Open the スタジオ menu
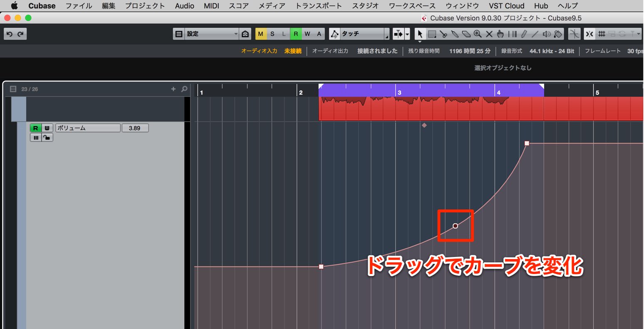This screenshot has width=644, height=329. click(365, 6)
